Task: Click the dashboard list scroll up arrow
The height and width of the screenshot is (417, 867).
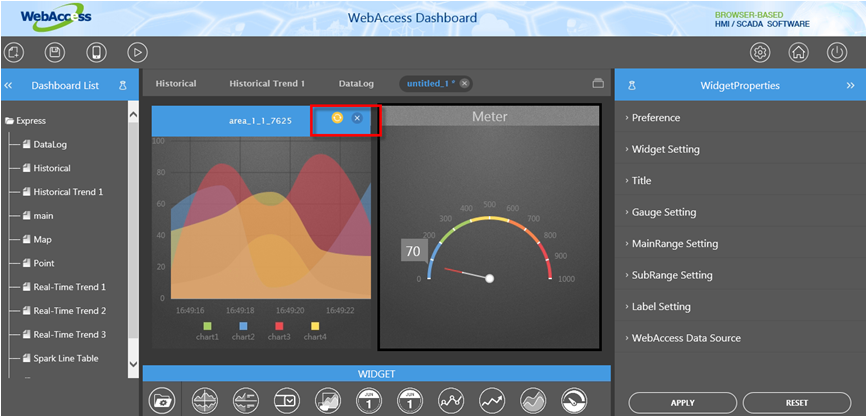Action: (133, 114)
